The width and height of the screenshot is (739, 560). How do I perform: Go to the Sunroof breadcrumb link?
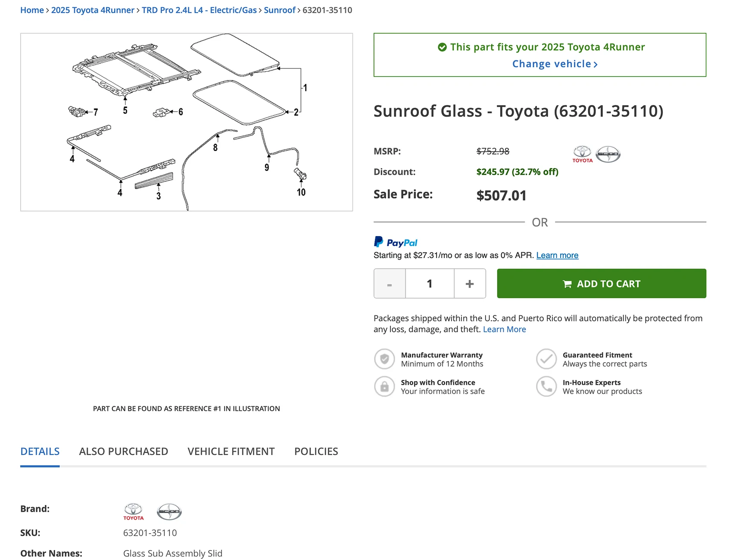coord(279,10)
